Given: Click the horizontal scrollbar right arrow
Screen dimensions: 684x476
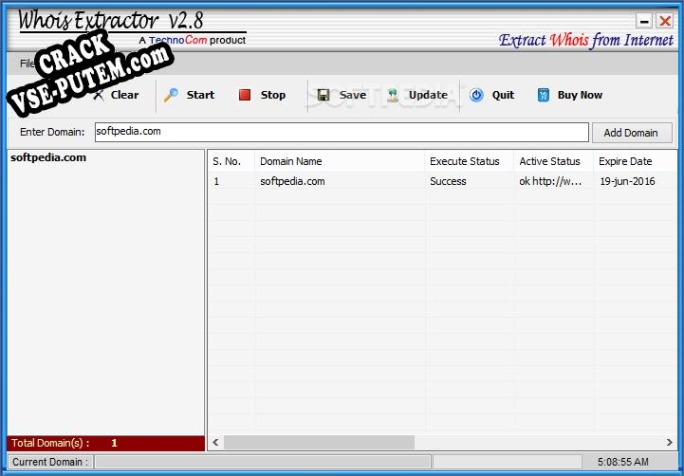Looking at the screenshot, I should [670, 442].
